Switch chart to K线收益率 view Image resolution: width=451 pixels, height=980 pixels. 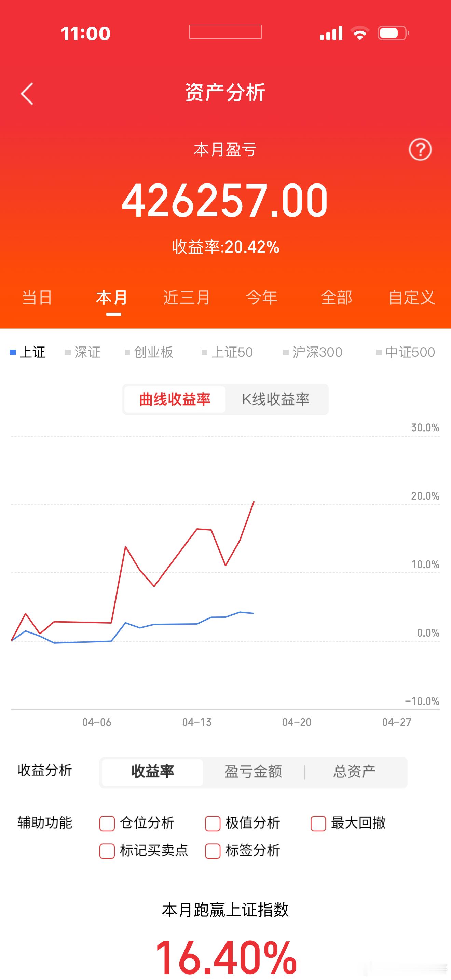[x=276, y=399]
